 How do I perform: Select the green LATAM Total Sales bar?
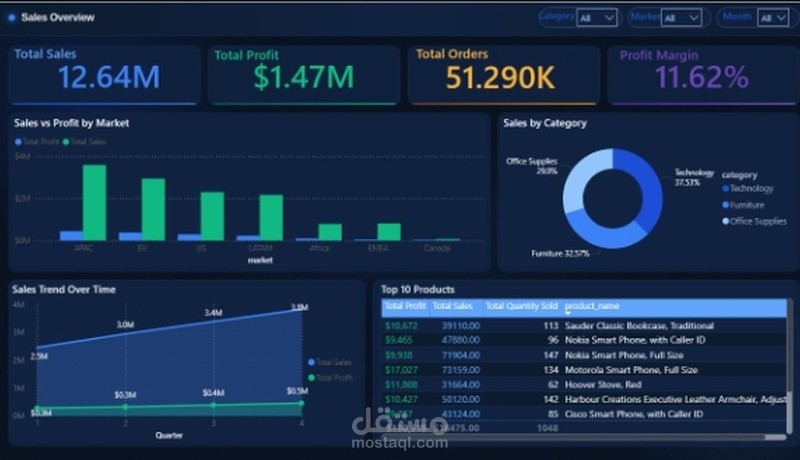point(271,217)
